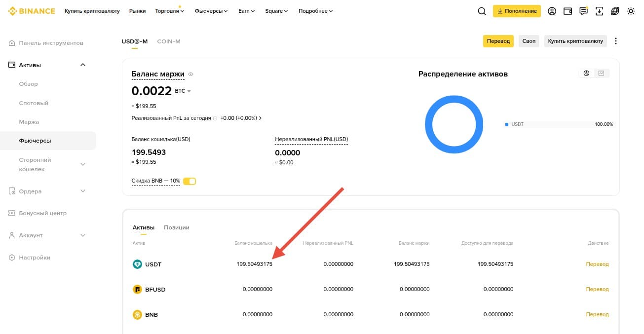This screenshot has height=334, width=644.
Task: Collapse the Активы sidebar section
Action: (83, 65)
